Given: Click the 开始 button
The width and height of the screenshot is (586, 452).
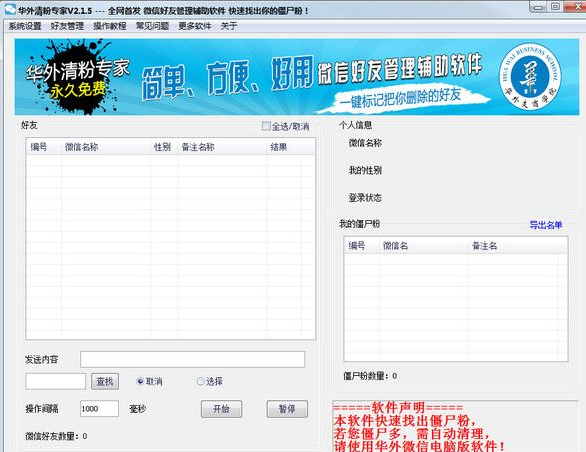Looking at the screenshot, I should 221,409.
